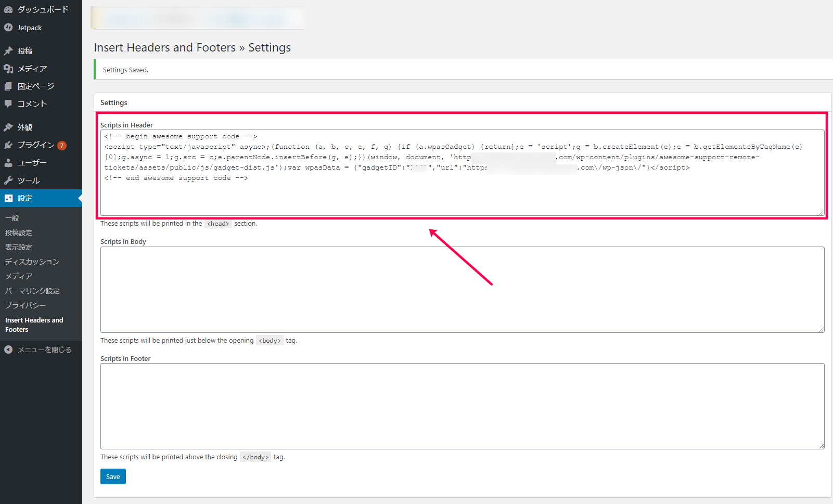
Task: Select the 設定 settings menu
Action: point(41,198)
